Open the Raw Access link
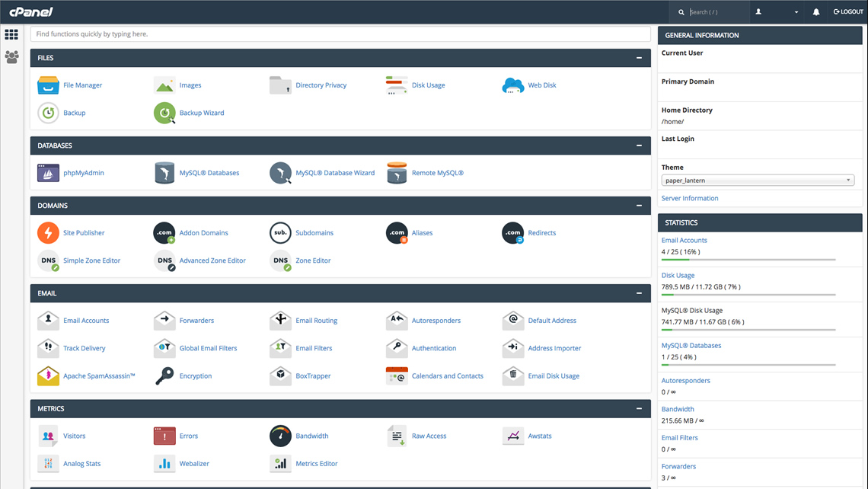 (x=429, y=436)
